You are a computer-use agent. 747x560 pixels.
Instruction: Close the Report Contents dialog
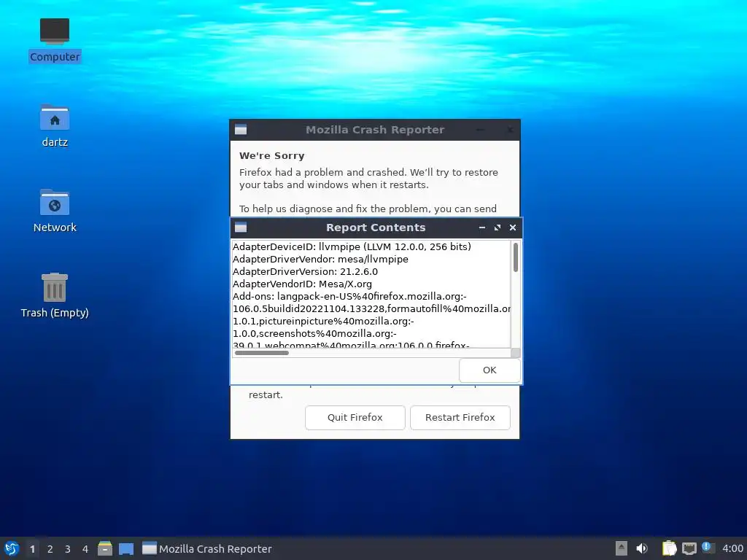(513, 227)
